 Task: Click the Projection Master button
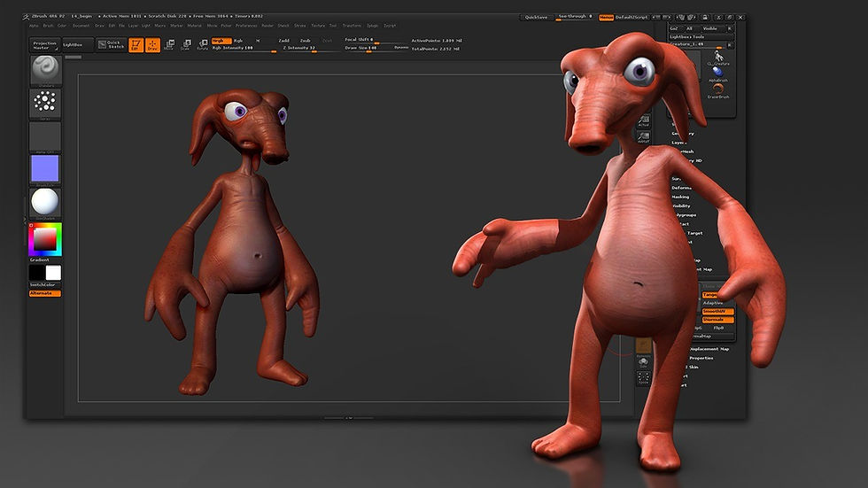(x=45, y=45)
